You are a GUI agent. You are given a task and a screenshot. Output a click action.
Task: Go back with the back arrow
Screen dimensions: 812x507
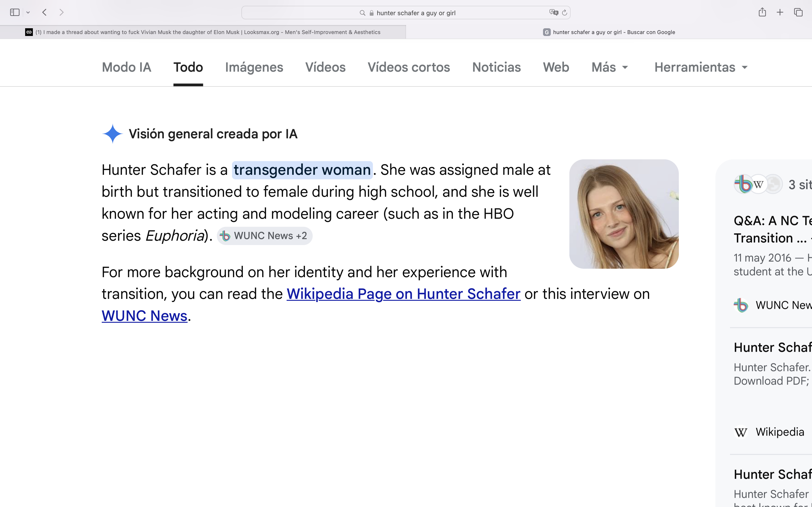click(44, 12)
